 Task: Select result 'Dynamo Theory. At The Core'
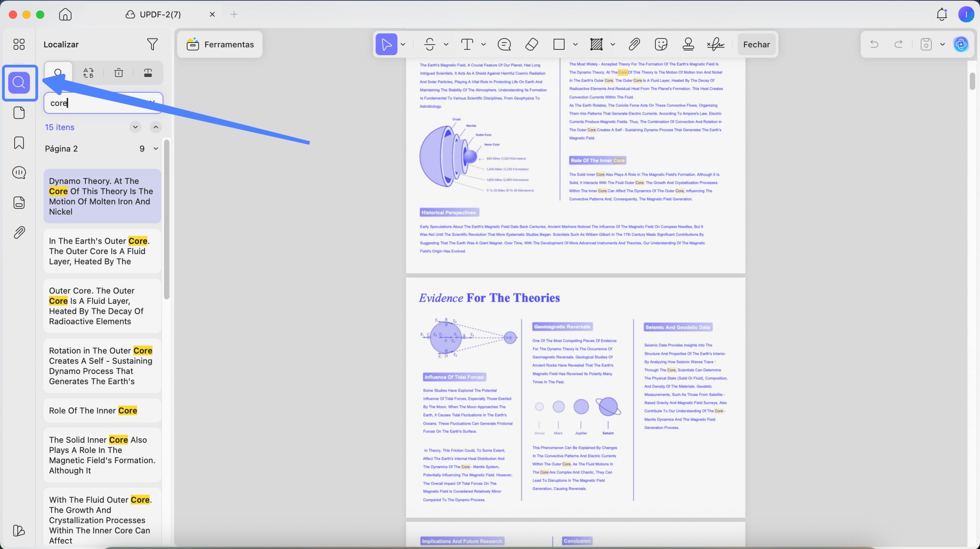[102, 196]
